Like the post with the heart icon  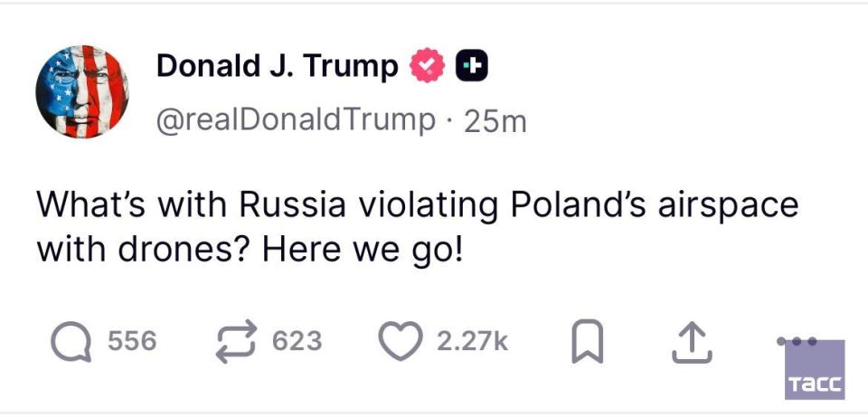(x=401, y=341)
